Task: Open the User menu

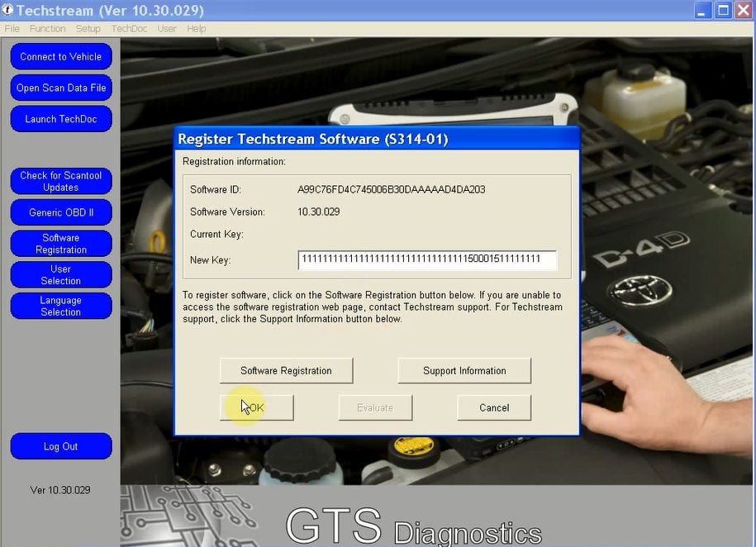Action: (x=167, y=28)
